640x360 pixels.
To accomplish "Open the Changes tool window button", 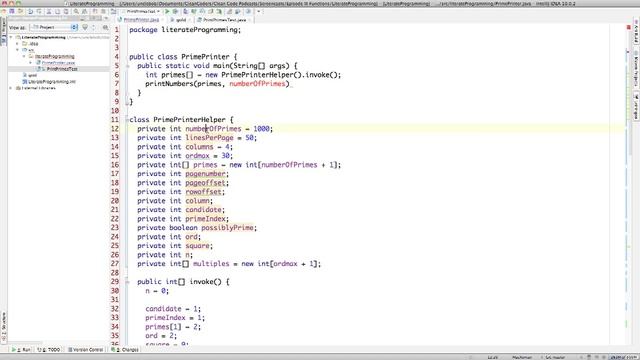I will [125, 350].
